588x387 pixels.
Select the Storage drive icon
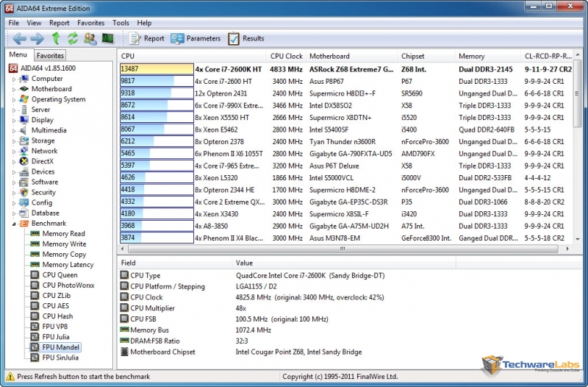[x=24, y=141]
